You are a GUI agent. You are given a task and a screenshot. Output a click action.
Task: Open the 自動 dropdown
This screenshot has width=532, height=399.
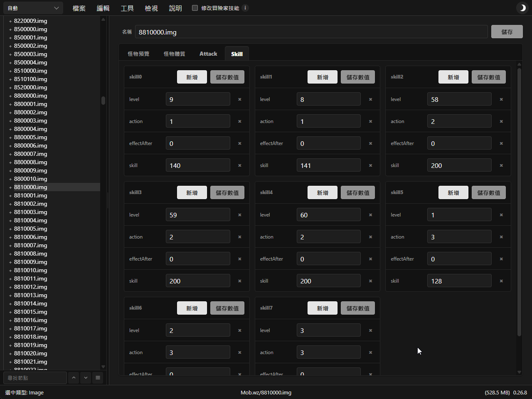(33, 8)
